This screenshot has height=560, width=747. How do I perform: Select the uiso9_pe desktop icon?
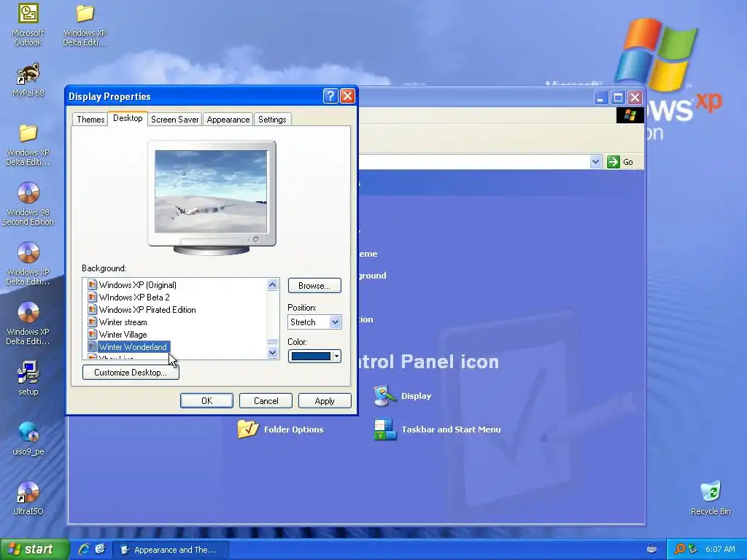pos(28,438)
